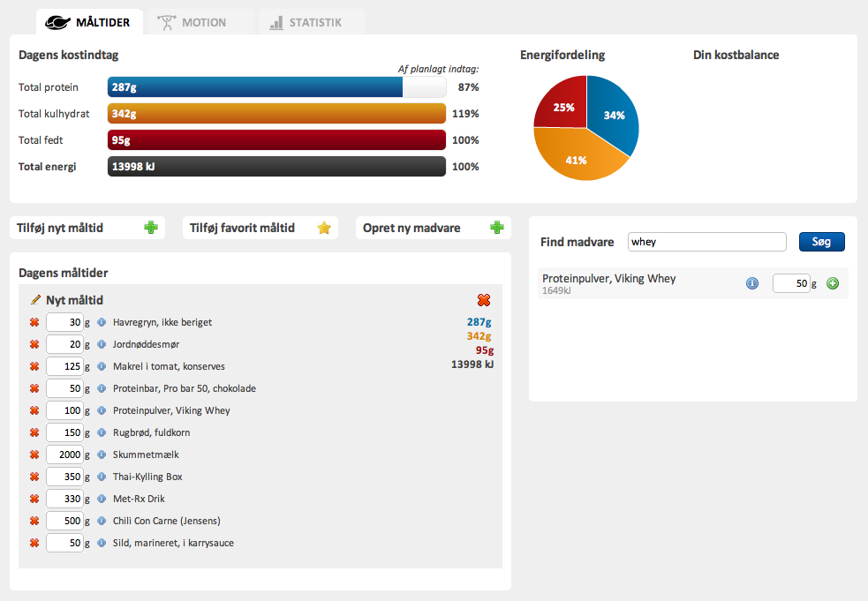Viewport: 868px width, 601px height.
Task: Remove Skummetmælk from the meal
Action: click(x=34, y=455)
